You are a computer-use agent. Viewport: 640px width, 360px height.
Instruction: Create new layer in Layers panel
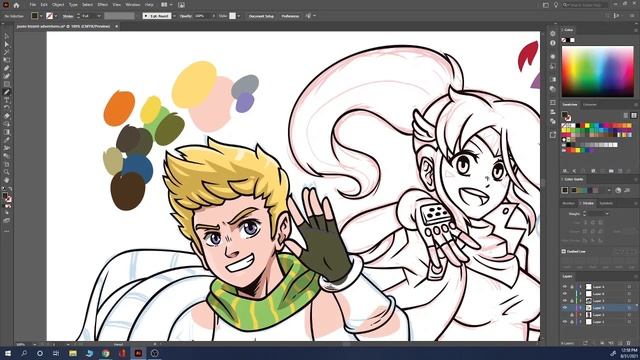620,343
